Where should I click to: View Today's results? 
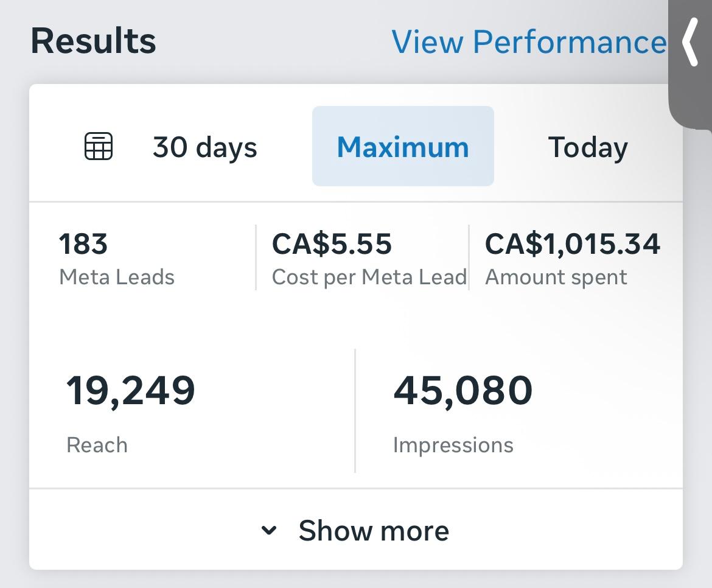coord(587,146)
